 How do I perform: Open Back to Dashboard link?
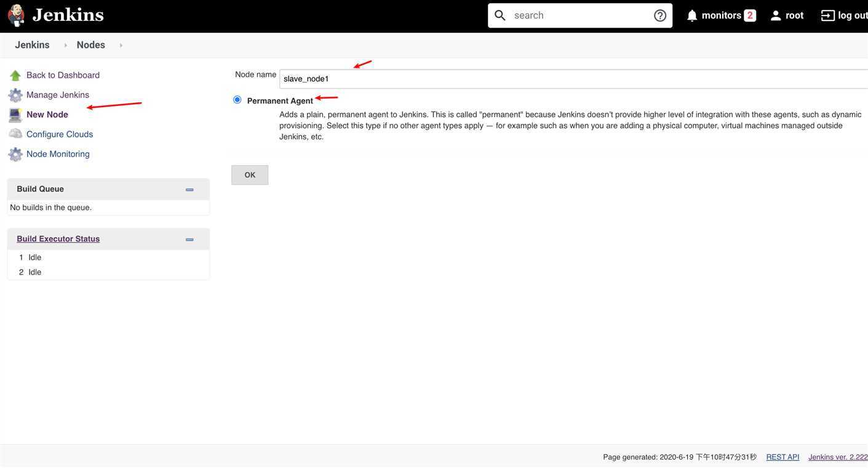click(63, 75)
